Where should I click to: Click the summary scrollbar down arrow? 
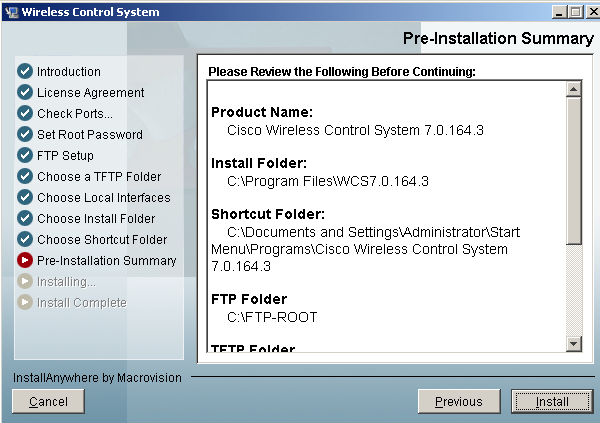[x=574, y=344]
